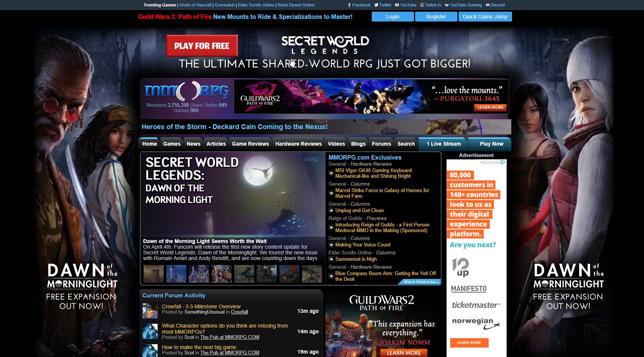Open the Superman avatar on the Crowfall post
Viewport: 644px width, 357px height.
coord(150,311)
